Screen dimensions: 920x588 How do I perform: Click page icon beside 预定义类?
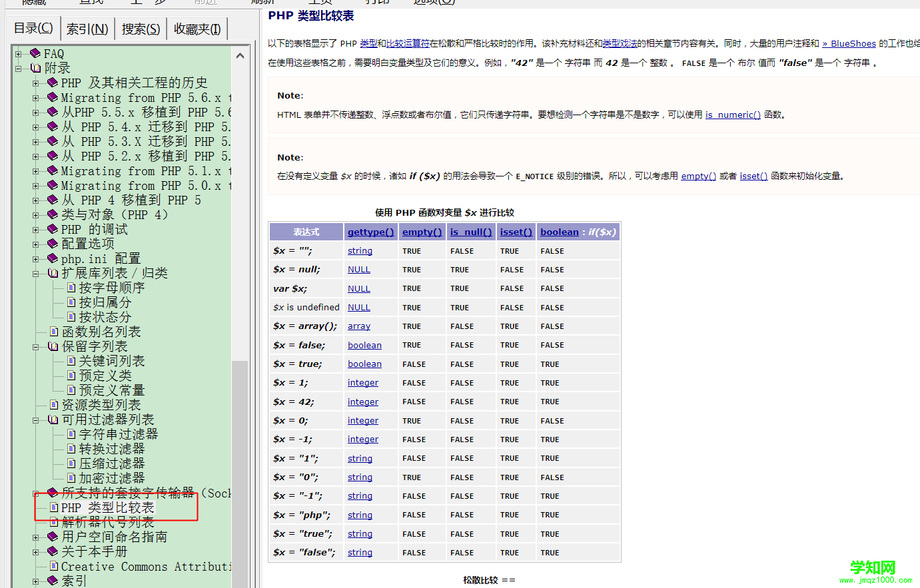71,376
